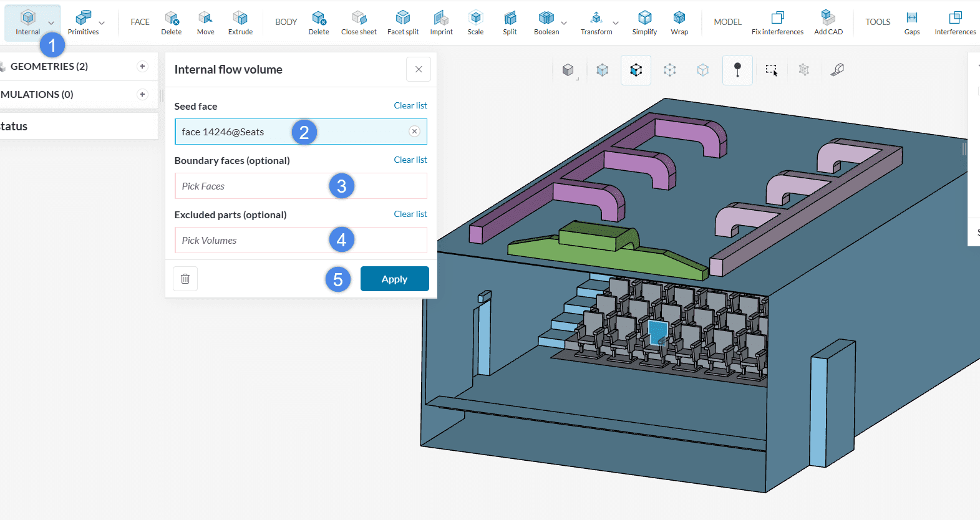Open the Gaps tool
Viewport: 980px width, 520px height.
pyautogui.click(x=911, y=22)
